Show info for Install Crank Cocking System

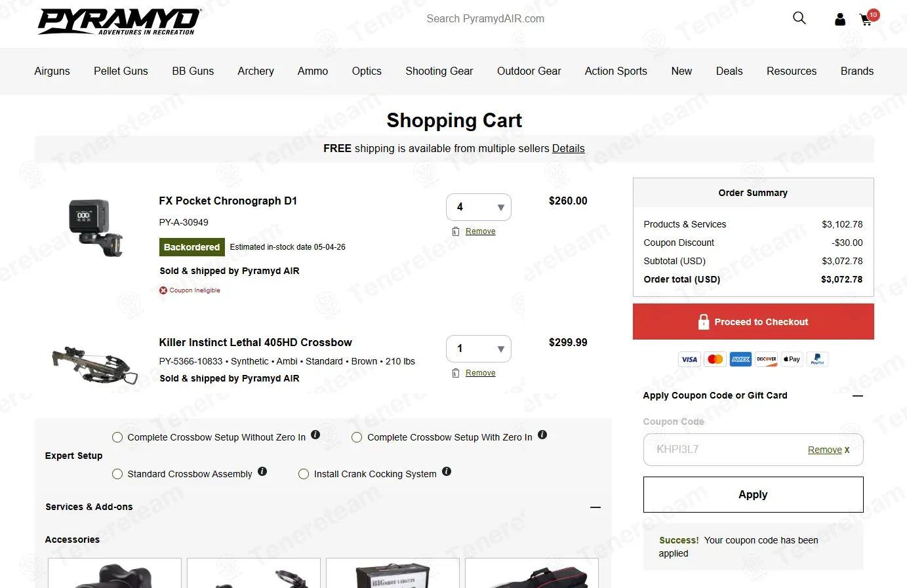447,471
